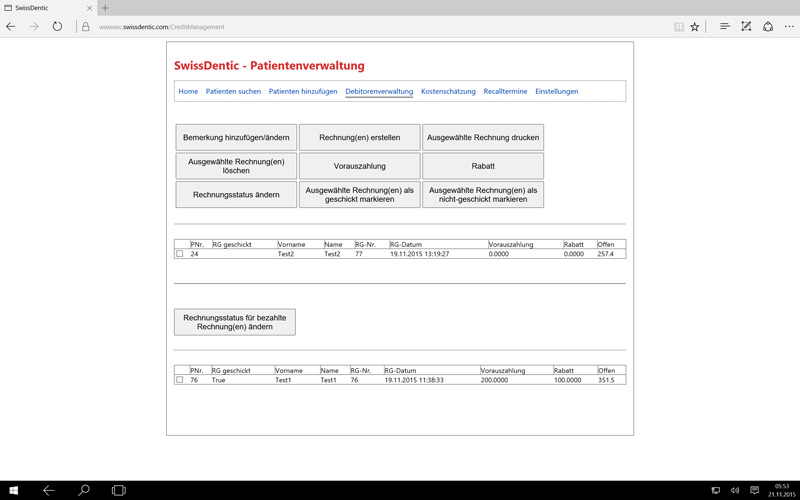The height and width of the screenshot is (500, 800).
Task: Click the browser Back arrow
Action: click(x=11, y=27)
